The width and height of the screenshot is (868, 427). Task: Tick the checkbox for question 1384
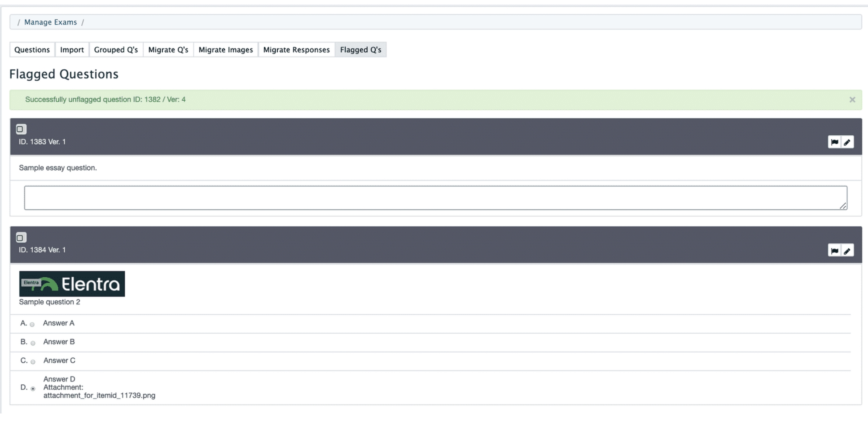(x=21, y=238)
